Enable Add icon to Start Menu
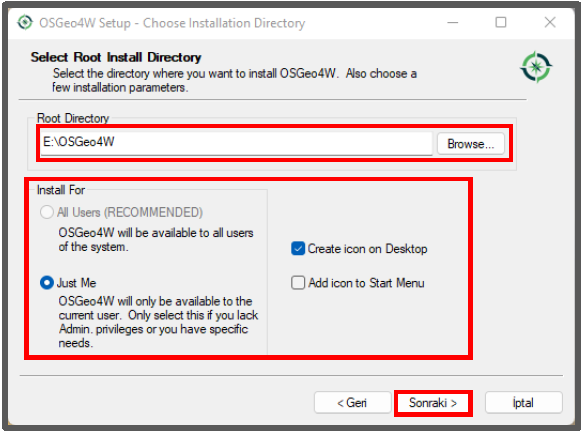The width and height of the screenshot is (581, 432). coord(298,283)
